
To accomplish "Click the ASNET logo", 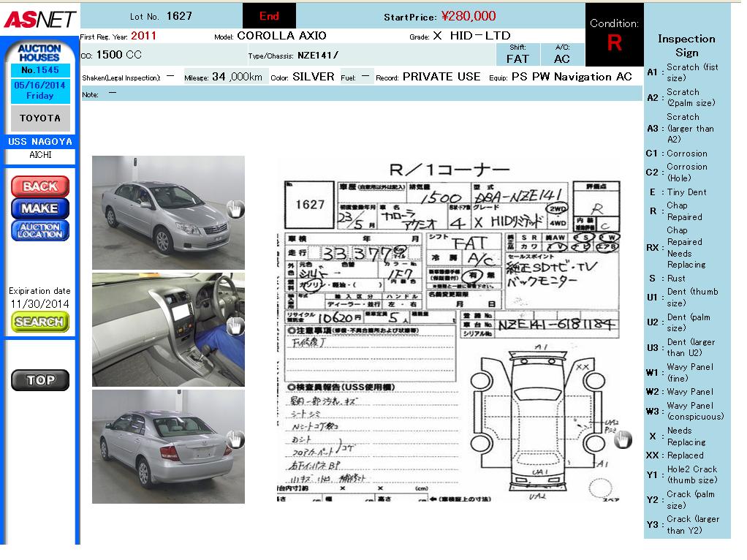I will pyautogui.click(x=39, y=20).
